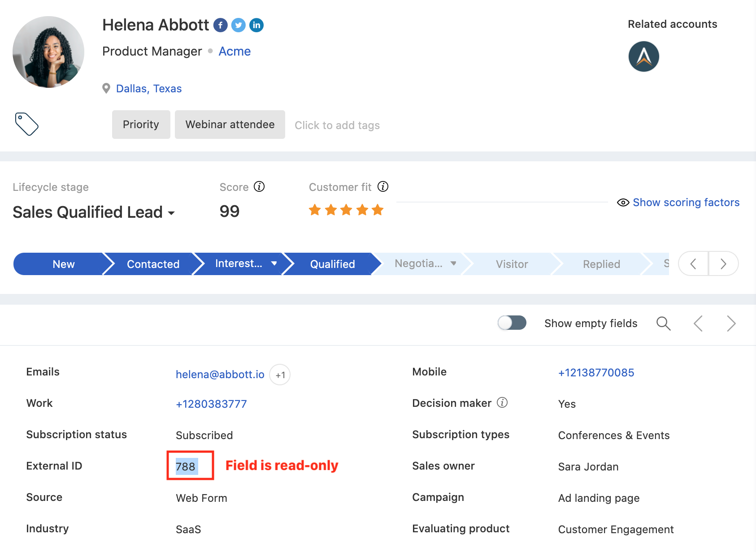Open the Acme account link

point(235,51)
